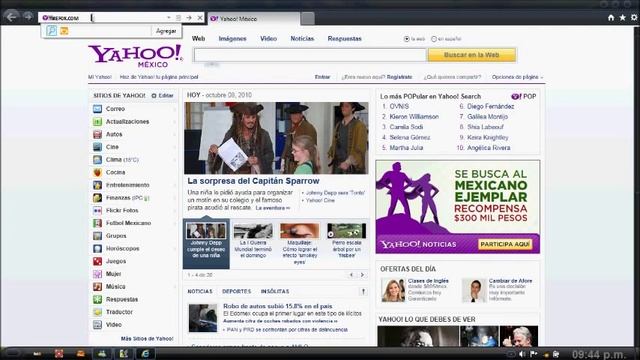Click the Internet Explorer taskbar icon

145,353
